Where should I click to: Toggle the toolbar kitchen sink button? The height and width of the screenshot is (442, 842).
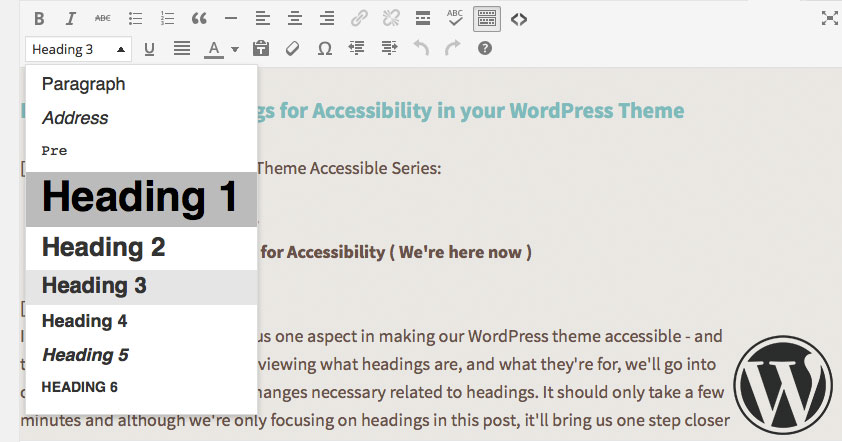click(487, 19)
